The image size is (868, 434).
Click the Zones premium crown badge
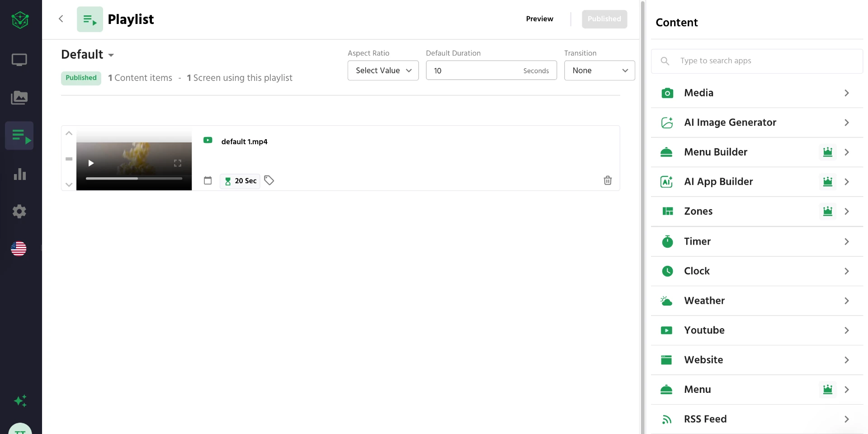(828, 211)
